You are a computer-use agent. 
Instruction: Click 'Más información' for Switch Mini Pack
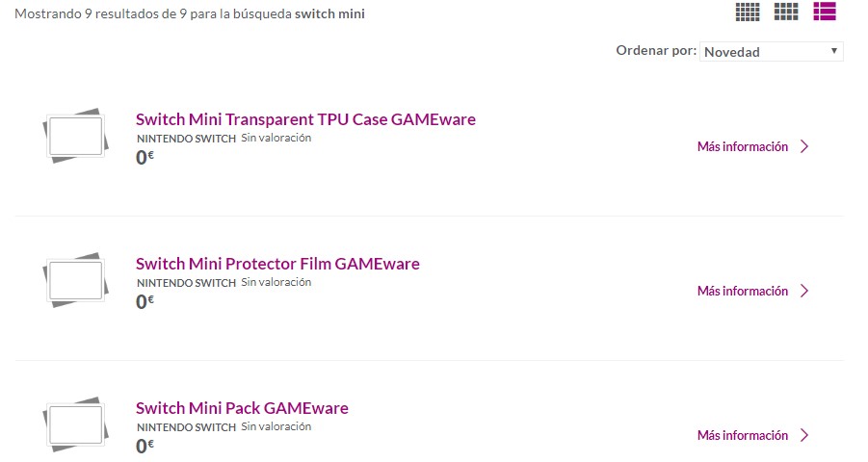[x=742, y=436]
